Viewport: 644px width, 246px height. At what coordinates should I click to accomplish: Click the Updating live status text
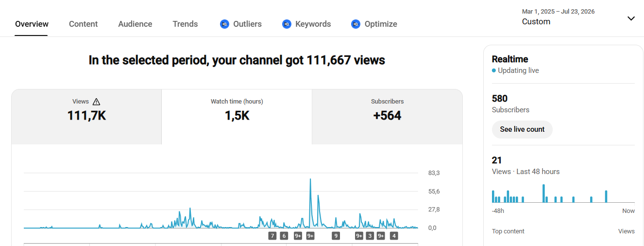[518, 70]
